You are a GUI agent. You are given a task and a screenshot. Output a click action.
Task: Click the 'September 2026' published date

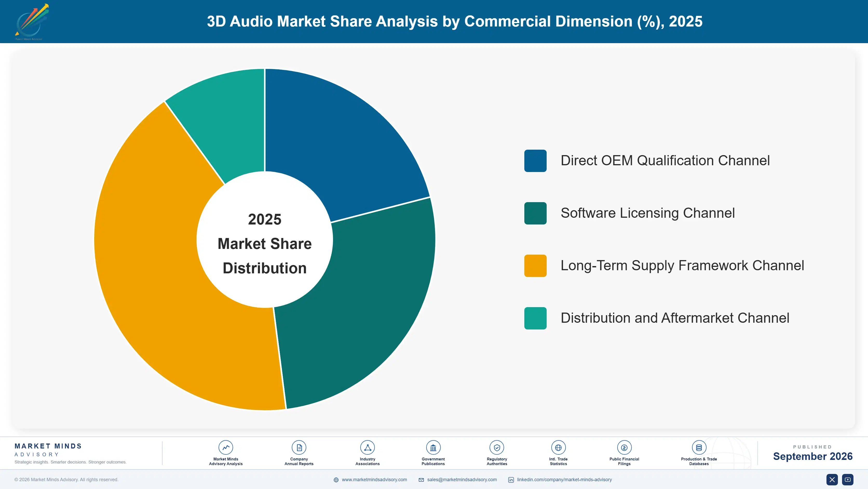pos(813,456)
